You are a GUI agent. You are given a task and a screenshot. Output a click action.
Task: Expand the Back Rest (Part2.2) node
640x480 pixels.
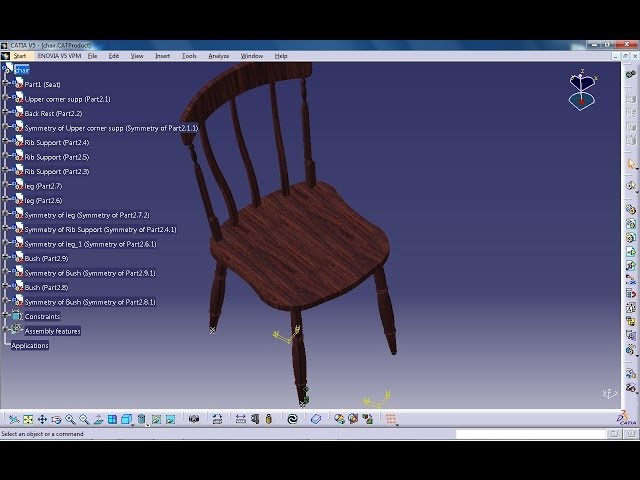coord(5,112)
